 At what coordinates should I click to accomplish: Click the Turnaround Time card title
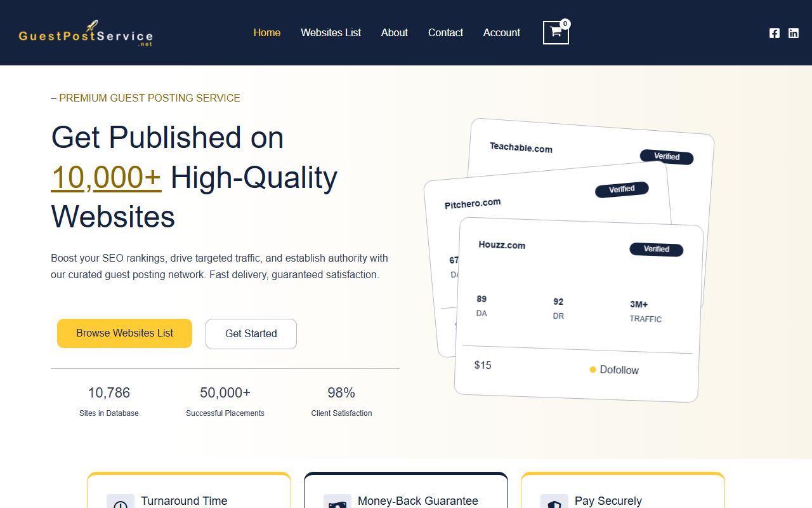[x=184, y=501]
